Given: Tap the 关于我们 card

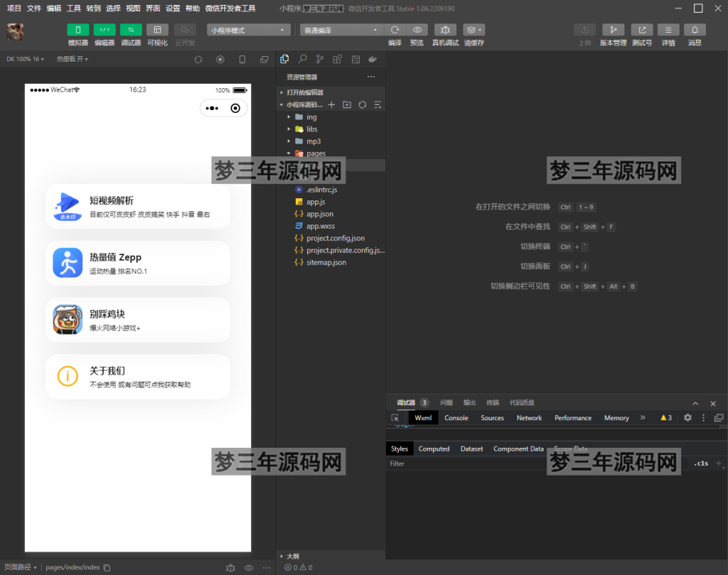Looking at the screenshot, I should click(138, 377).
